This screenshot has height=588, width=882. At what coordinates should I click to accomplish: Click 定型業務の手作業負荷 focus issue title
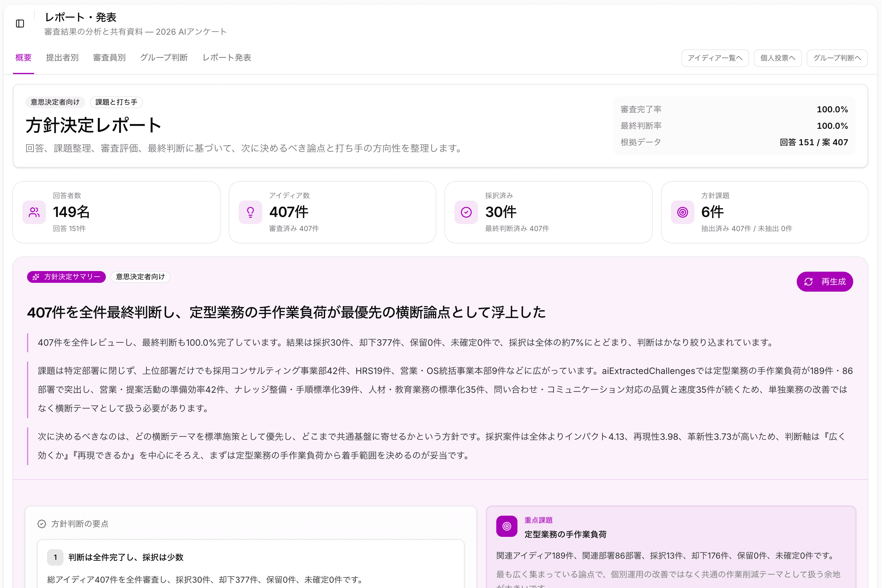[x=565, y=534]
